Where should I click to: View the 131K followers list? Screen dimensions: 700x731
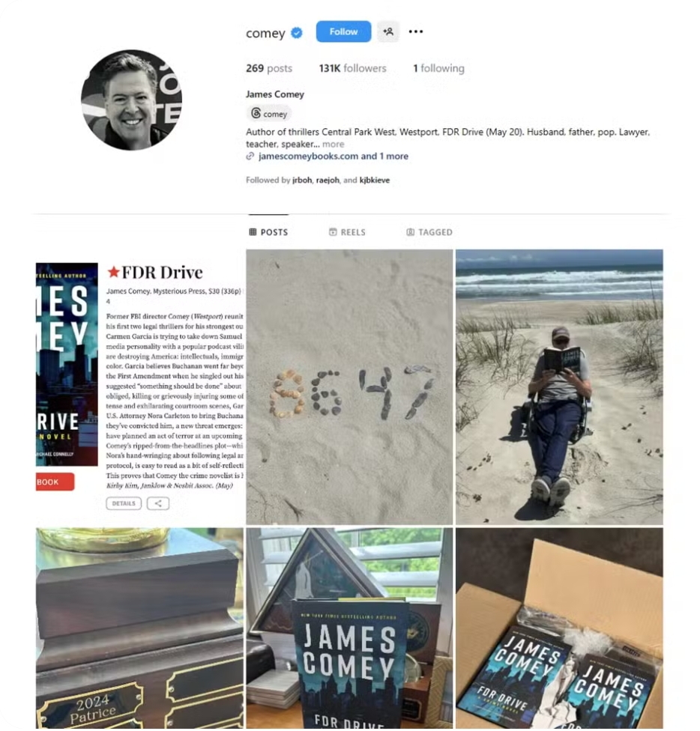pos(352,69)
